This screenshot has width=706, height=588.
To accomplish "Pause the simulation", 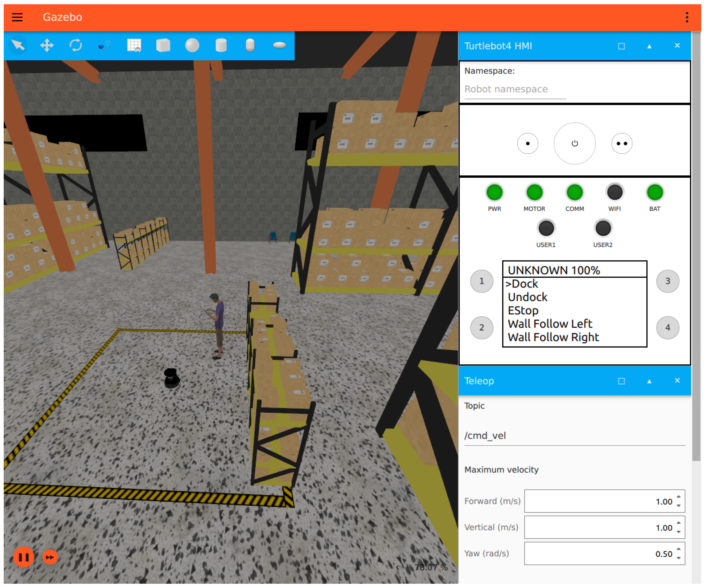I will point(23,557).
